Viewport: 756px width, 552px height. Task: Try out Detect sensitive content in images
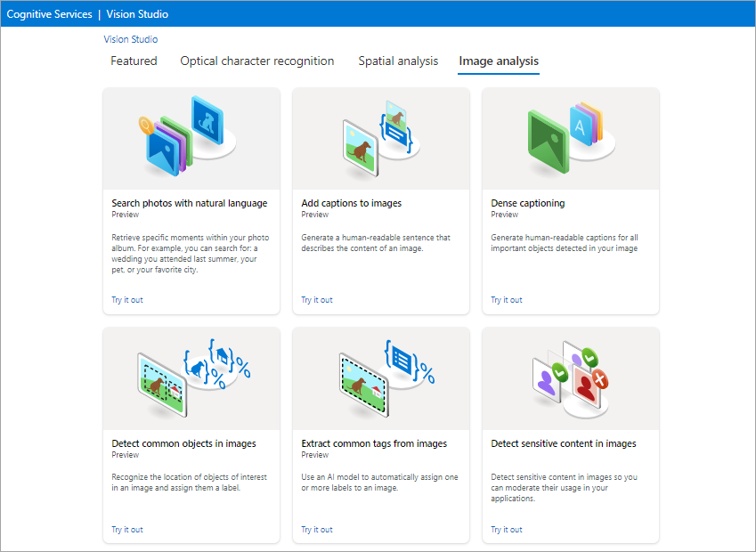[506, 529]
